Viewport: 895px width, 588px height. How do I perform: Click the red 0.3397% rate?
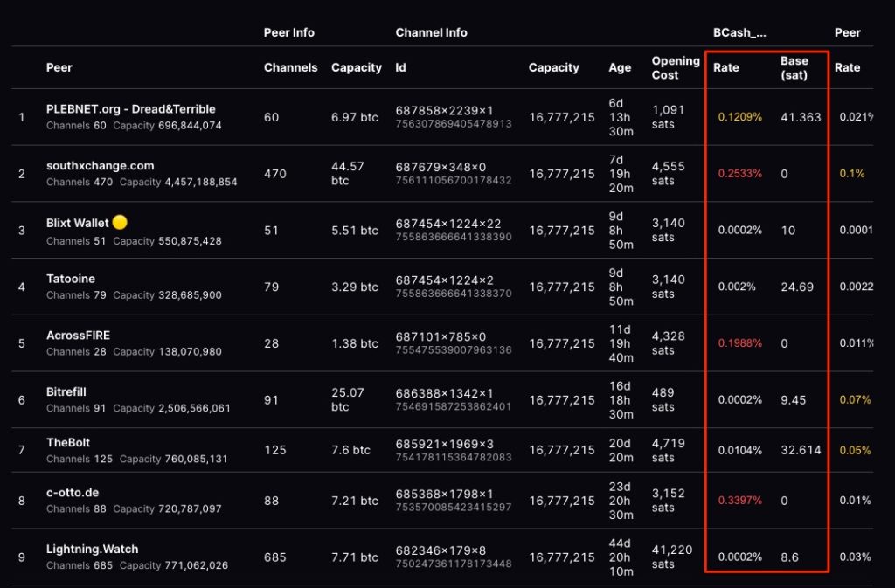[x=739, y=500]
